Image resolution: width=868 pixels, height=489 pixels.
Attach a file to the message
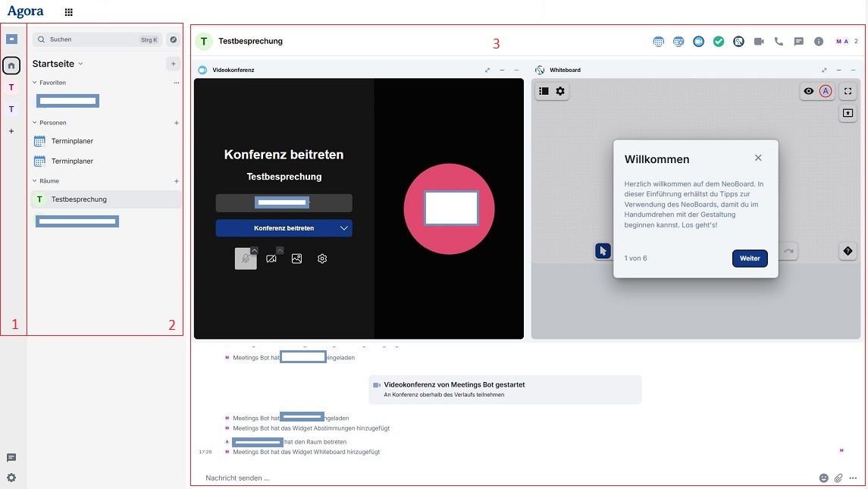(x=838, y=478)
